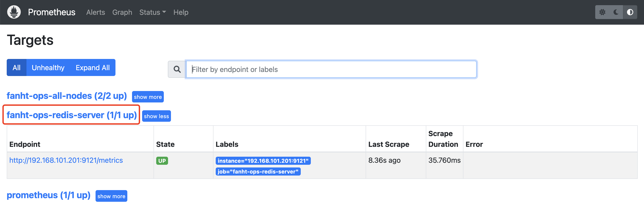Click the Error column header
This screenshot has width=644, height=204.
point(474,144)
